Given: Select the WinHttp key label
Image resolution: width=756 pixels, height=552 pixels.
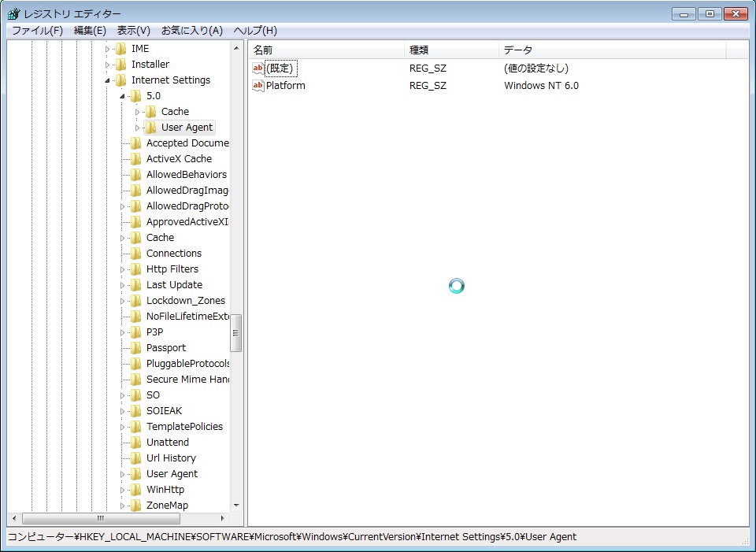Looking at the screenshot, I should 165,489.
